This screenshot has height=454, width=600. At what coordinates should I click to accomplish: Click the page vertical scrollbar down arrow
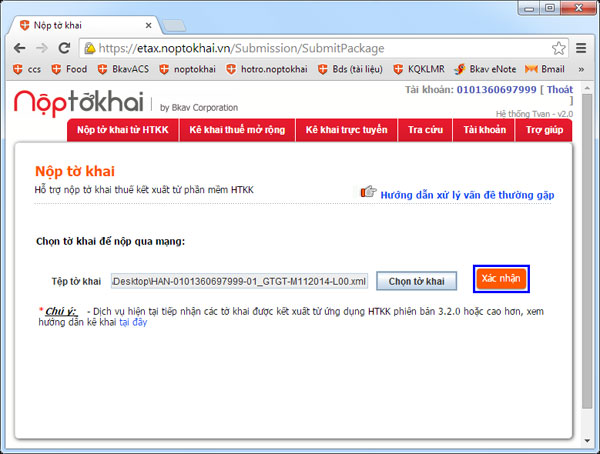[x=587, y=441]
